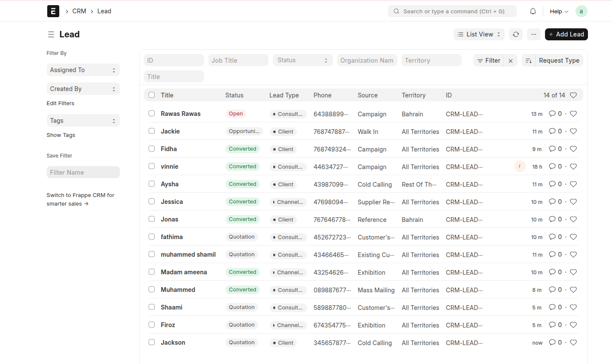Click the heart icon on fathima row

[x=573, y=237]
